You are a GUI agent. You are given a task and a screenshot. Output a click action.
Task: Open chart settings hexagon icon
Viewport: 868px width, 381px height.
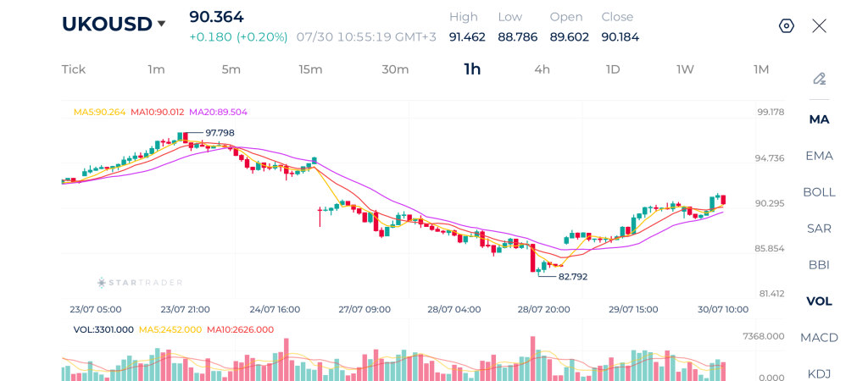tap(786, 26)
